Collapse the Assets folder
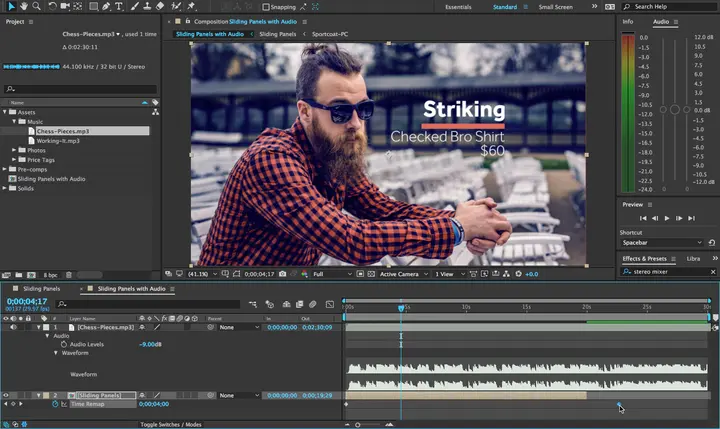Viewport: 720px width, 429px height. [5, 112]
